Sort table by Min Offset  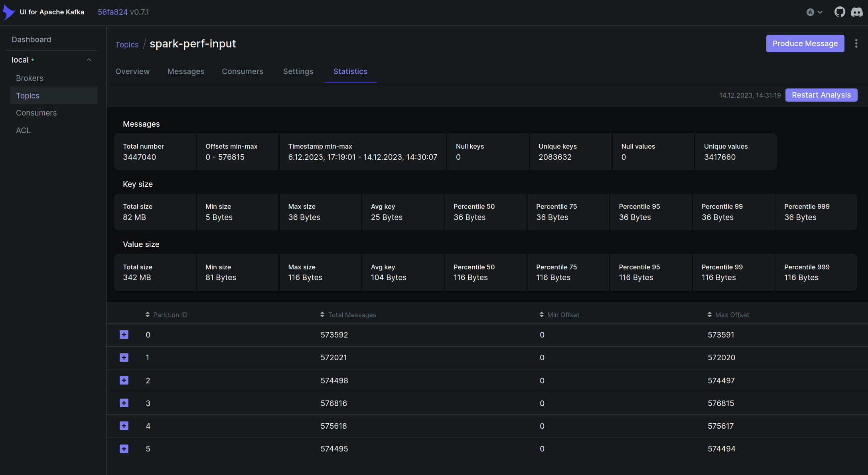click(x=559, y=315)
